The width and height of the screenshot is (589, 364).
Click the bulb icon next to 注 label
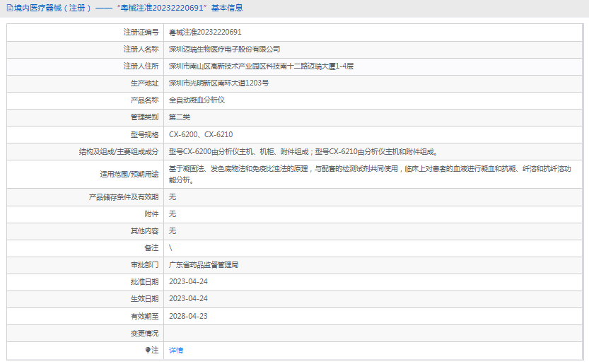click(x=148, y=350)
